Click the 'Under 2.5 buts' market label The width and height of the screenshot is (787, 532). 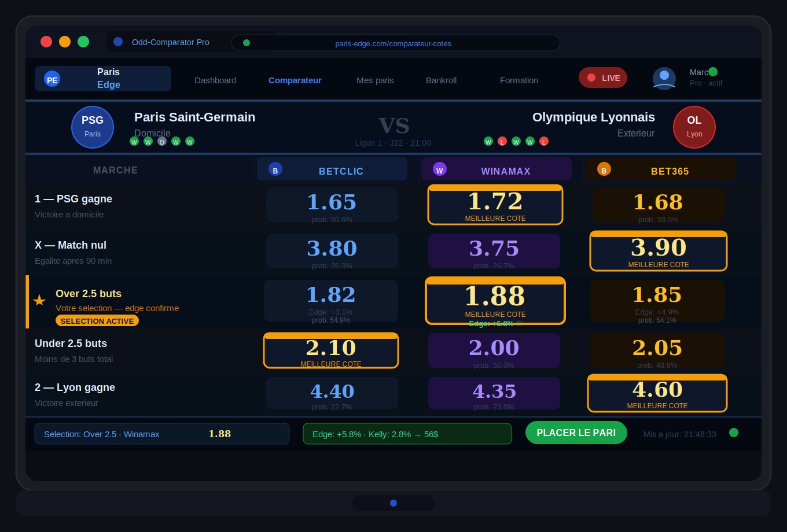(71, 343)
